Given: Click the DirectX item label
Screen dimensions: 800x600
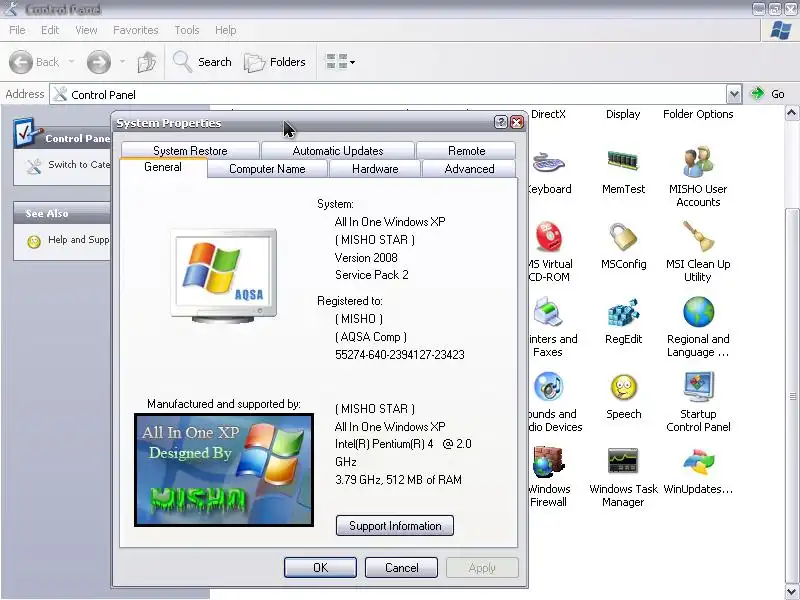Looking at the screenshot, I should 548,114.
